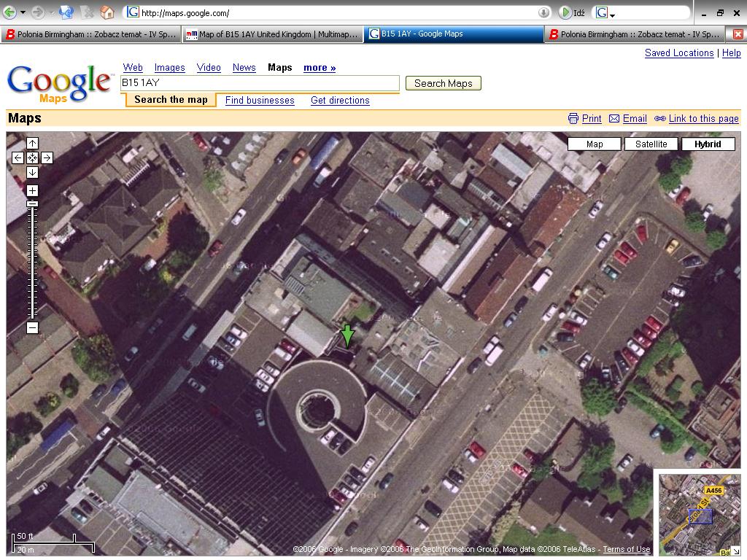Open the Link to this page link
The height and width of the screenshot is (560, 747).
[x=703, y=119]
